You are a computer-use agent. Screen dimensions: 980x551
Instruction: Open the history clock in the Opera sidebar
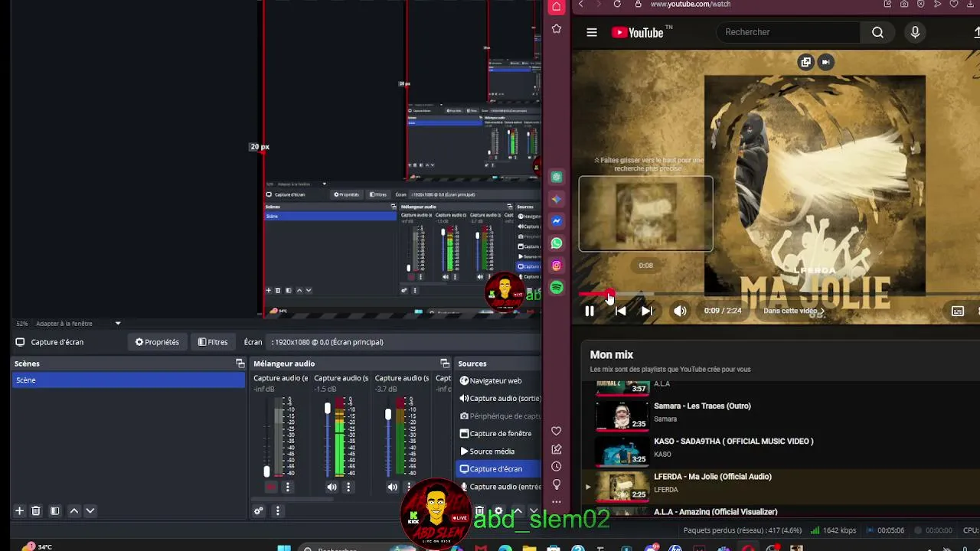point(557,467)
